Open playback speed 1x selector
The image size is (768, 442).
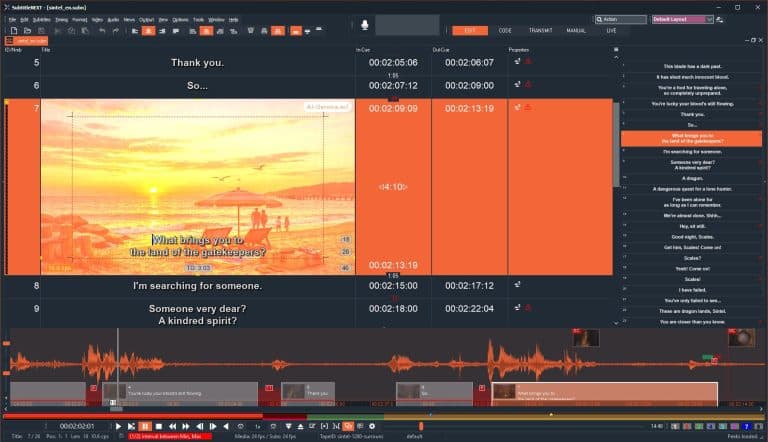tap(257, 426)
